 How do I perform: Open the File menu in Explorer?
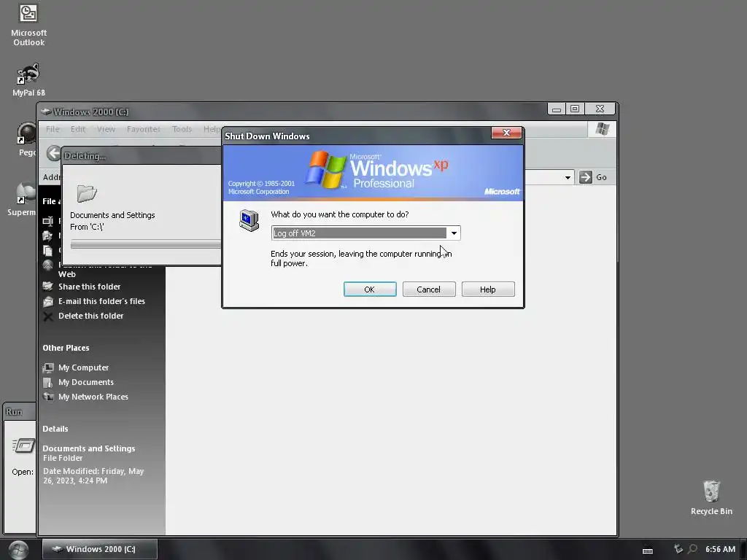pos(53,129)
